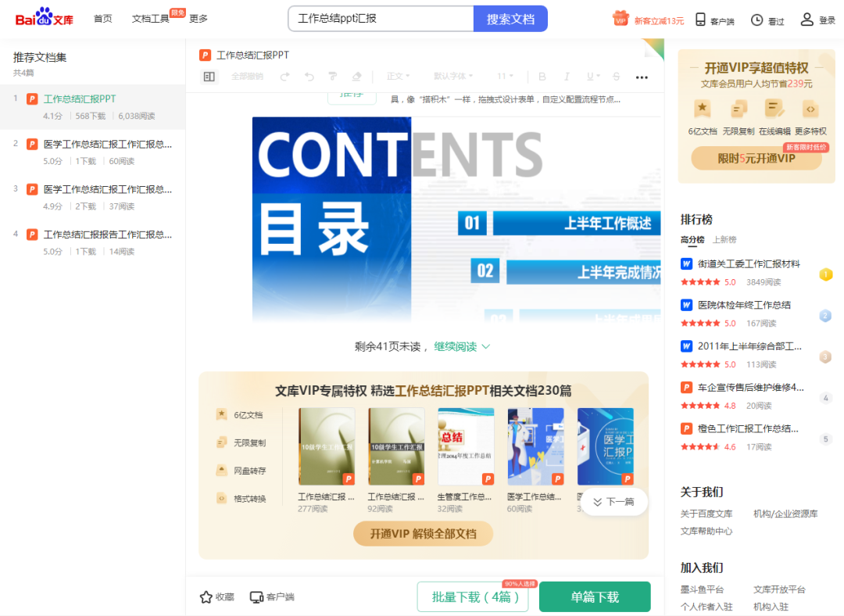844x616 pixels.
Task: Switch to 上新榜 ranking tab
Action: (x=724, y=240)
